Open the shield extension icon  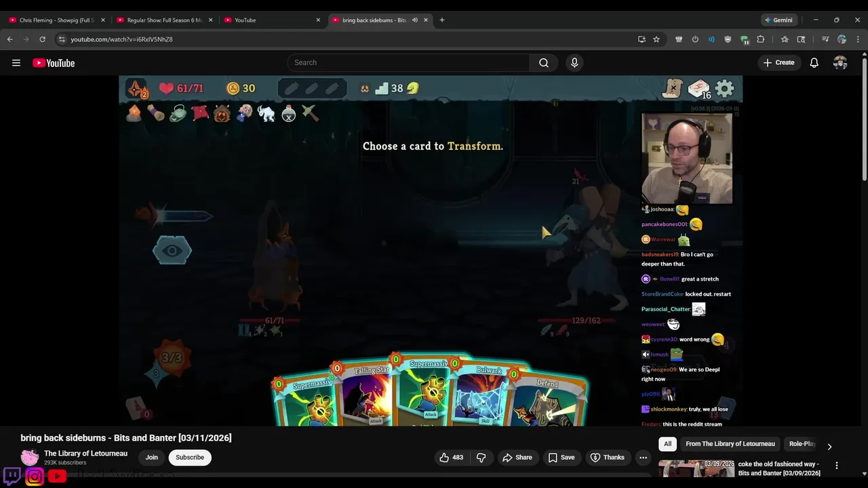tap(728, 39)
